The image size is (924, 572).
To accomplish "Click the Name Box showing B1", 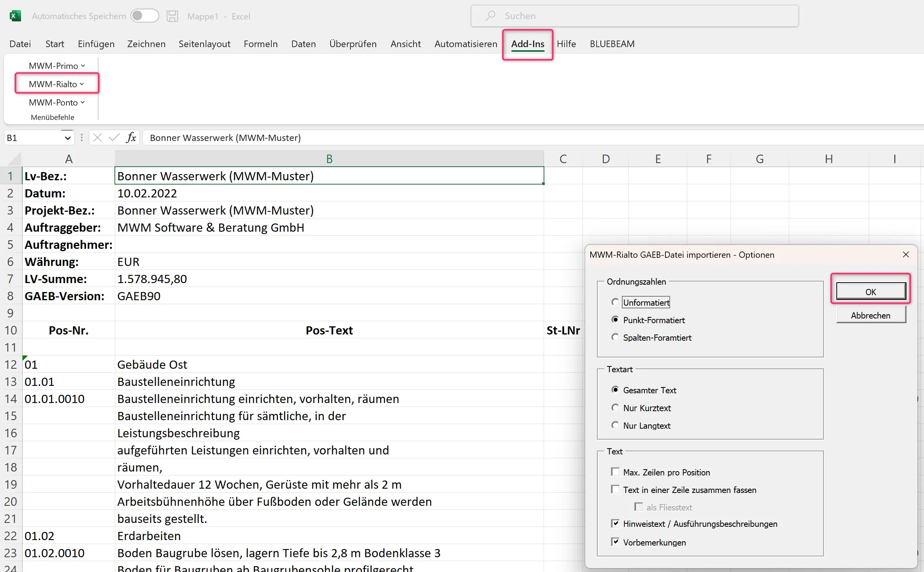I will 34,138.
